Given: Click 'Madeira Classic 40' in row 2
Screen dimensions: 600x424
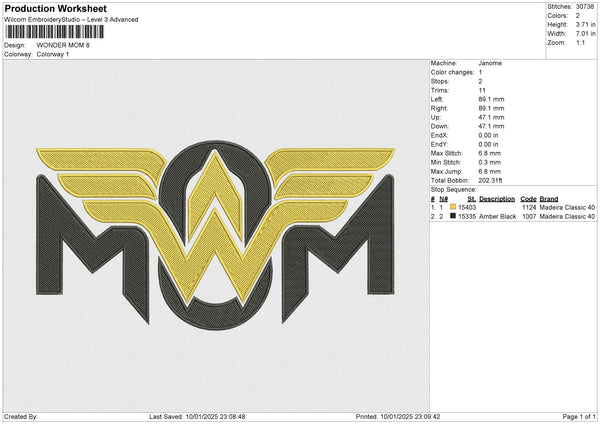Looking at the screenshot, I should coord(567,217).
